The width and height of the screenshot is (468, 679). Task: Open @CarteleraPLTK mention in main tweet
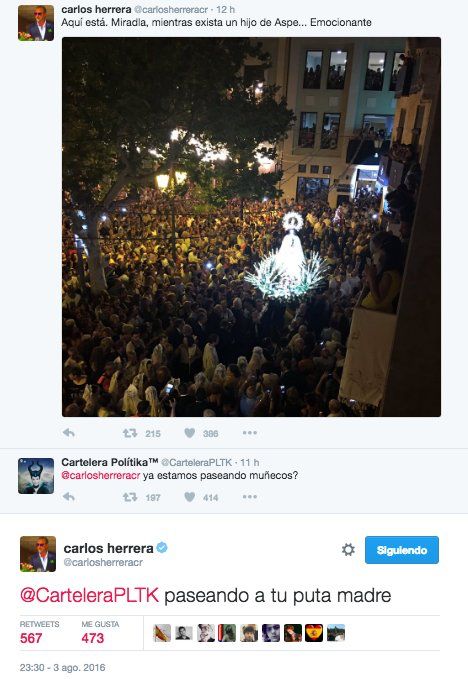[90, 595]
